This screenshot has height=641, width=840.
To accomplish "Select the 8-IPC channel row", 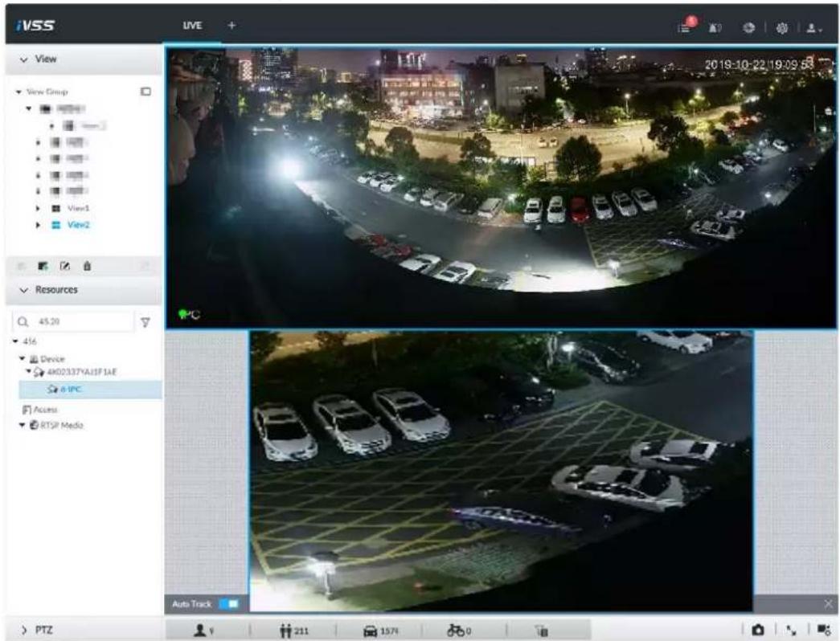I will click(x=90, y=390).
